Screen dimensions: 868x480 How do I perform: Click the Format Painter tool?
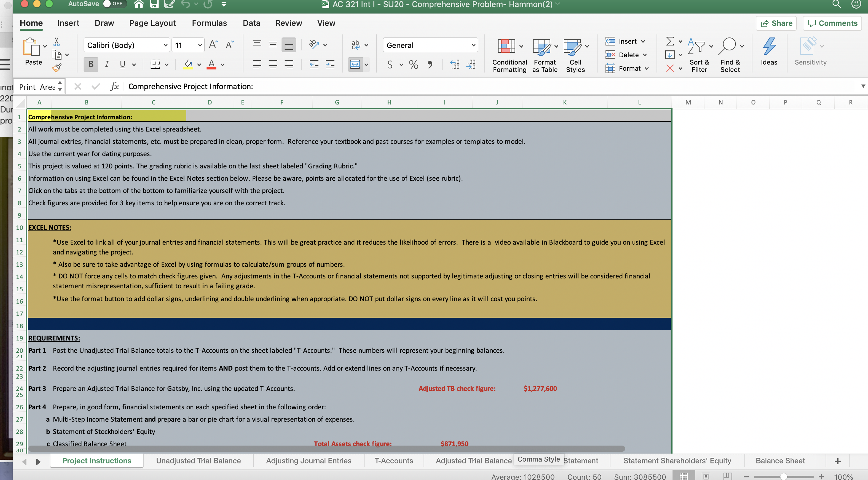click(x=57, y=67)
